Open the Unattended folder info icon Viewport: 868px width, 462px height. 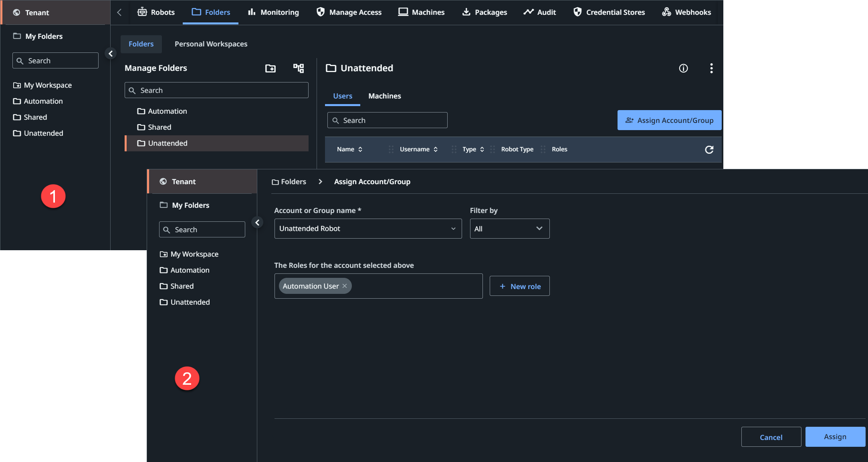(683, 68)
